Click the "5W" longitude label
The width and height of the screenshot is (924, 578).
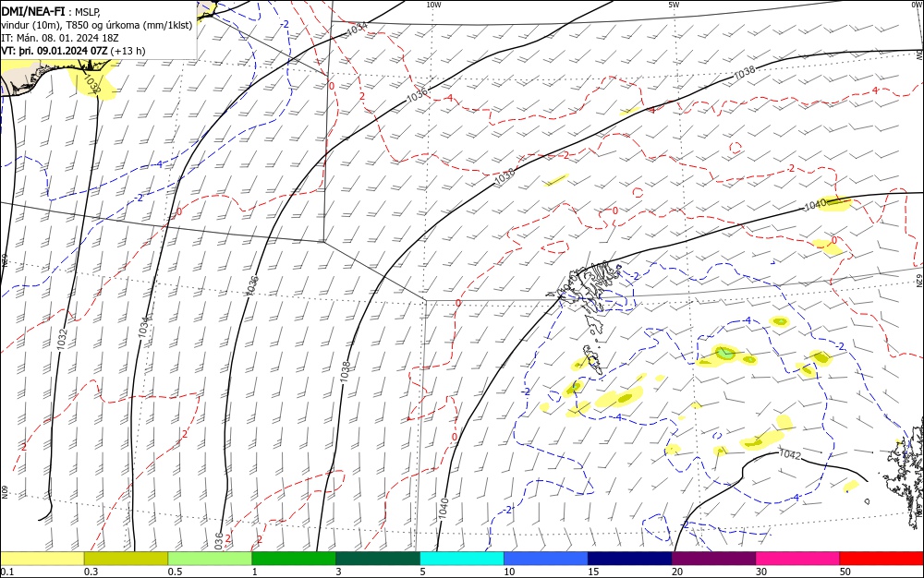674,5
